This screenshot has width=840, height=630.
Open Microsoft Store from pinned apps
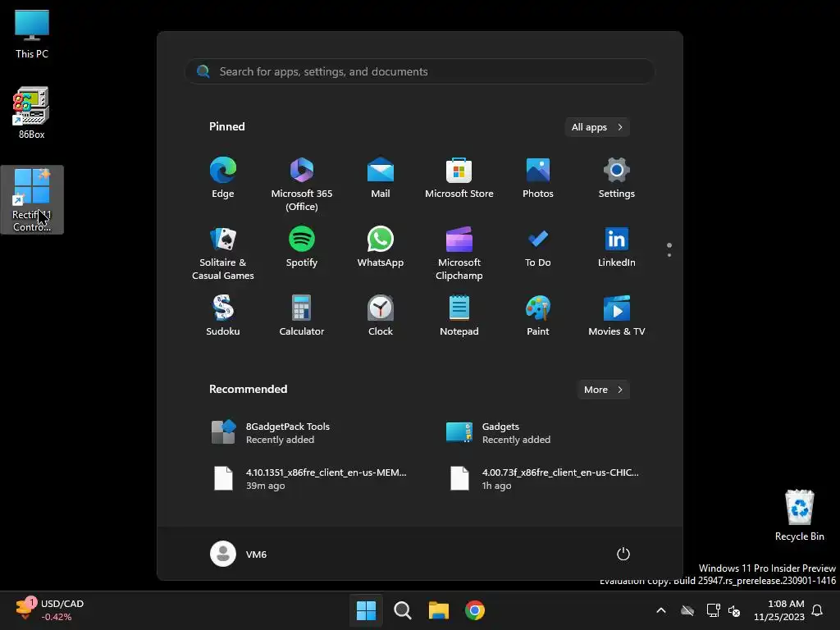[x=459, y=178]
